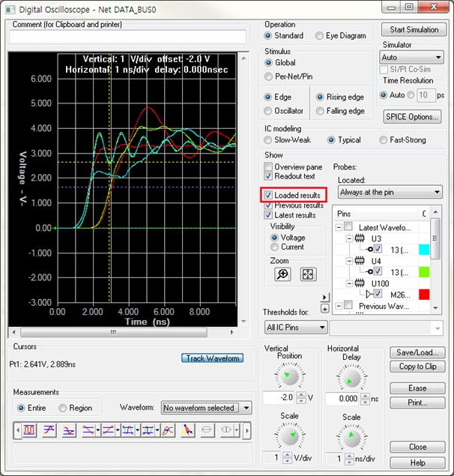The height and width of the screenshot is (476, 454).
Task: Collapse the U100 tree node
Action: coord(349,283)
